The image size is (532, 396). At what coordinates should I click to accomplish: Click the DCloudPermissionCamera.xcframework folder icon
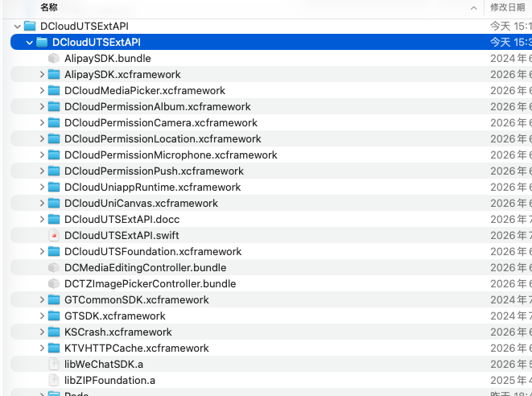pyautogui.click(x=54, y=123)
